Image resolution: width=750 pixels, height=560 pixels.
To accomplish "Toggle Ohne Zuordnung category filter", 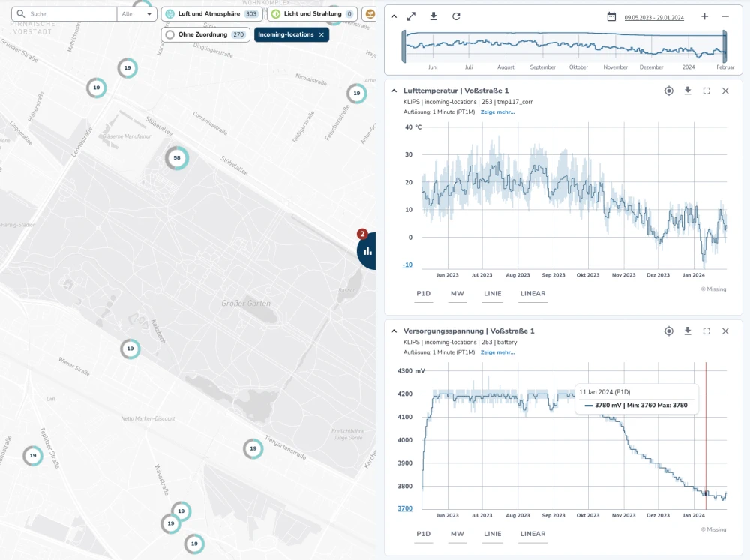I will click(205, 35).
